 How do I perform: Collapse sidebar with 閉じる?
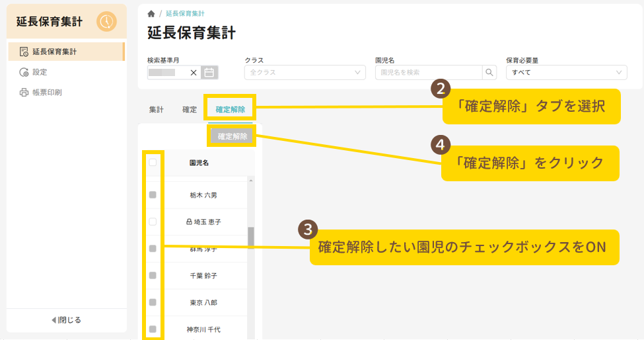[66, 320]
